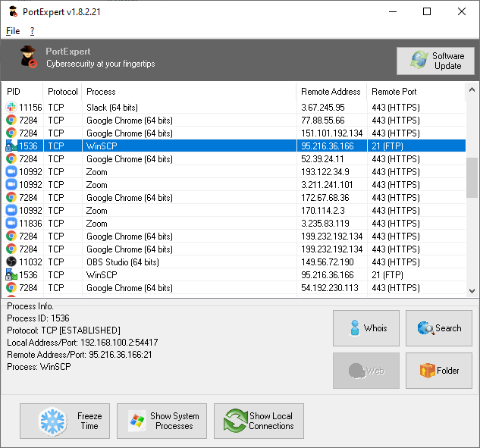Click remote address 3.67.245.95
Viewport: 480px width, 448px height.
click(x=323, y=108)
